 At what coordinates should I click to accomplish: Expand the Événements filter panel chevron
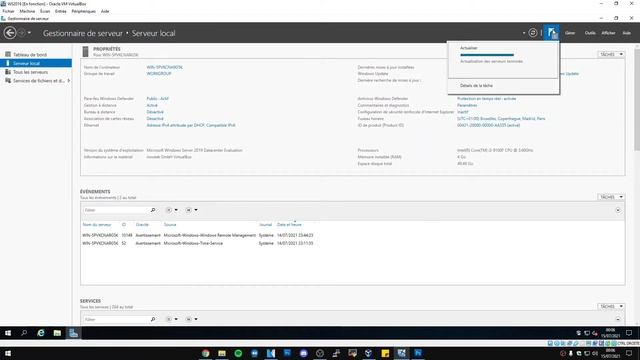coord(618,210)
